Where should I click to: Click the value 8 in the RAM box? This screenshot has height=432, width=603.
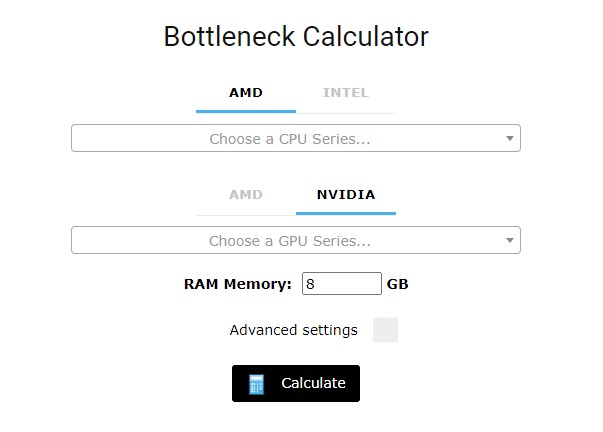tap(311, 284)
